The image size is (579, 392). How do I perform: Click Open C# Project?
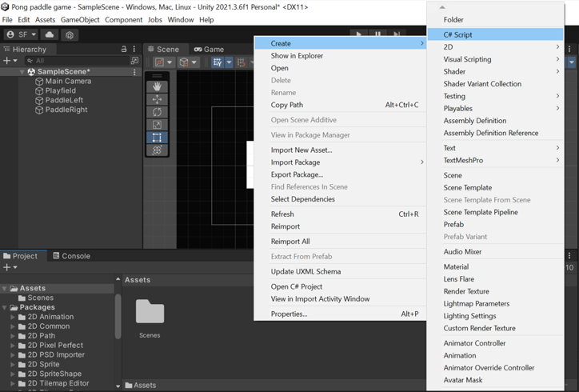point(340,286)
